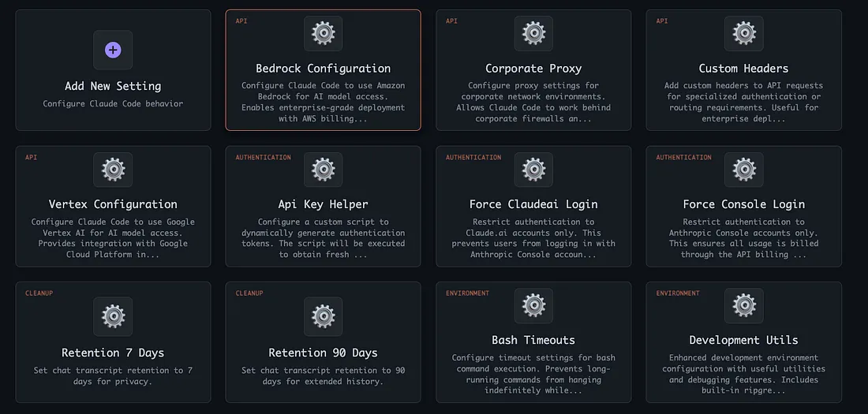Screen dimensions: 868x414
Task: Click the gear icon on Corporate Proxy card
Action: click(533, 34)
